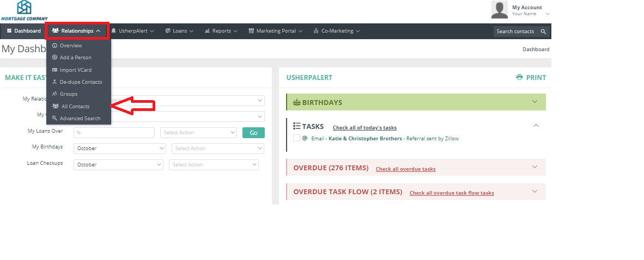Click the My Account avatar image

tap(500, 10)
